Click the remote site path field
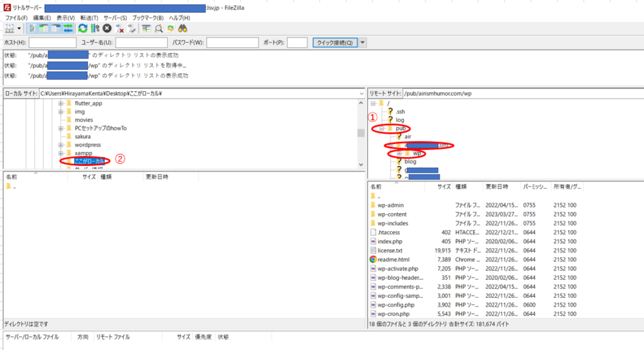Image resolution: width=644 pixels, height=350 pixels. pyautogui.click(x=523, y=94)
